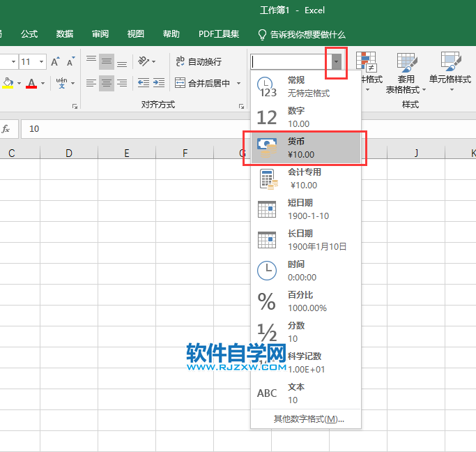476x452 pixels.
Task: Open the number format dropdown arrow
Action: pos(336,61)
